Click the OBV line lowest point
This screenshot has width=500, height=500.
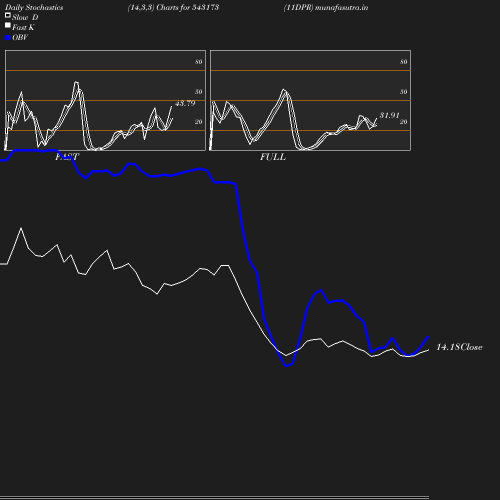287,366
